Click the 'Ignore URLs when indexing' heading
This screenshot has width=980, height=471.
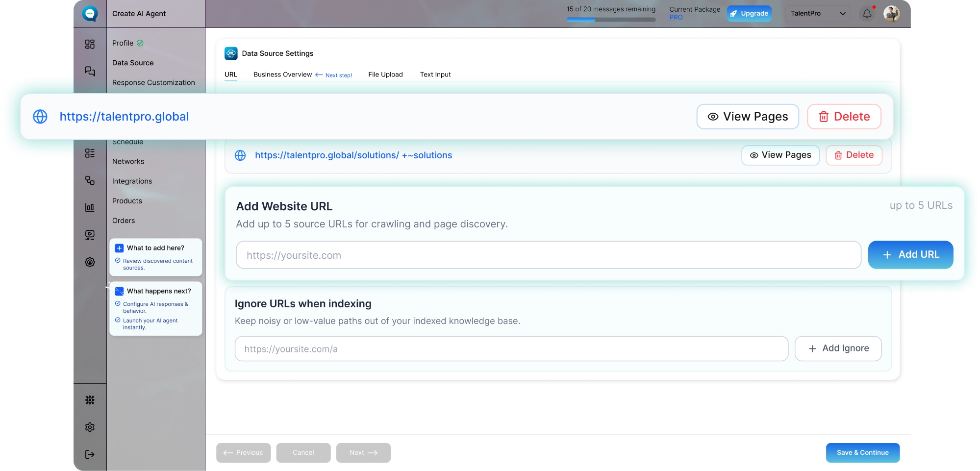303,304
